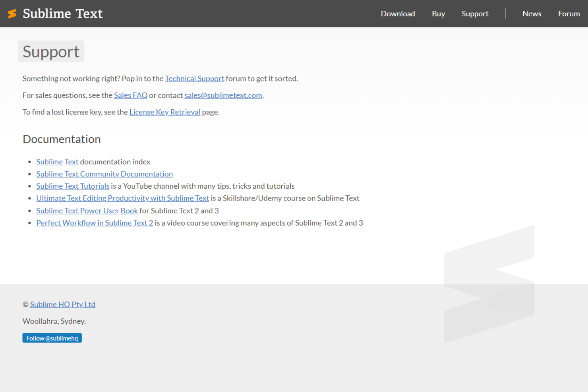Image resolution: width=588 pixels, height=392 pixels.
Task: Select Support in the top navigation bar
Action: tap(475, 14)
